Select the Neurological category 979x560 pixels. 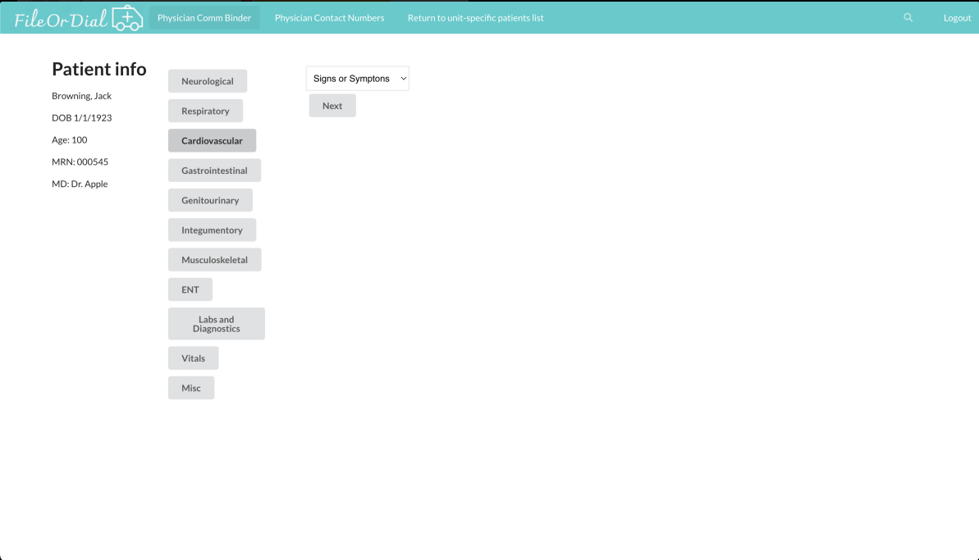[207, 80]
